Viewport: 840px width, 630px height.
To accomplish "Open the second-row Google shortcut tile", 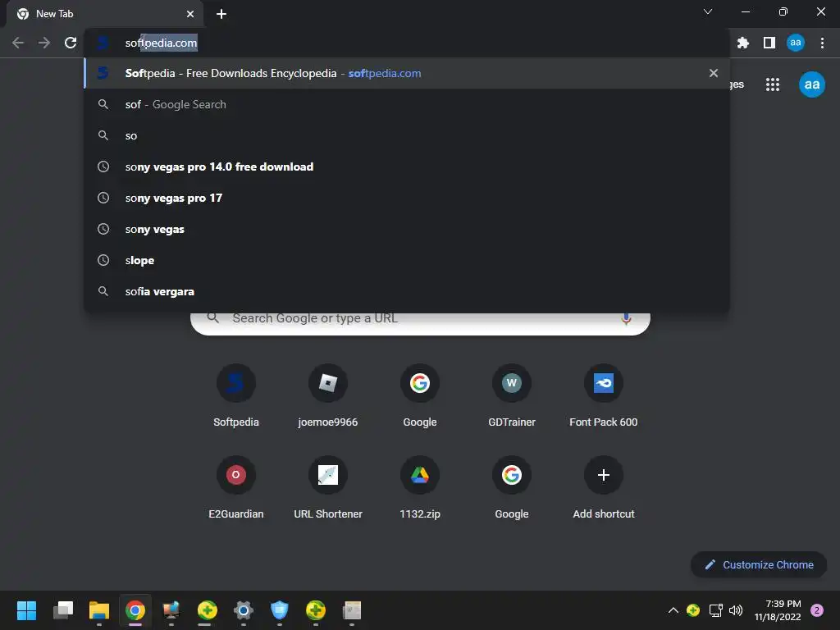I will (512, 487).
